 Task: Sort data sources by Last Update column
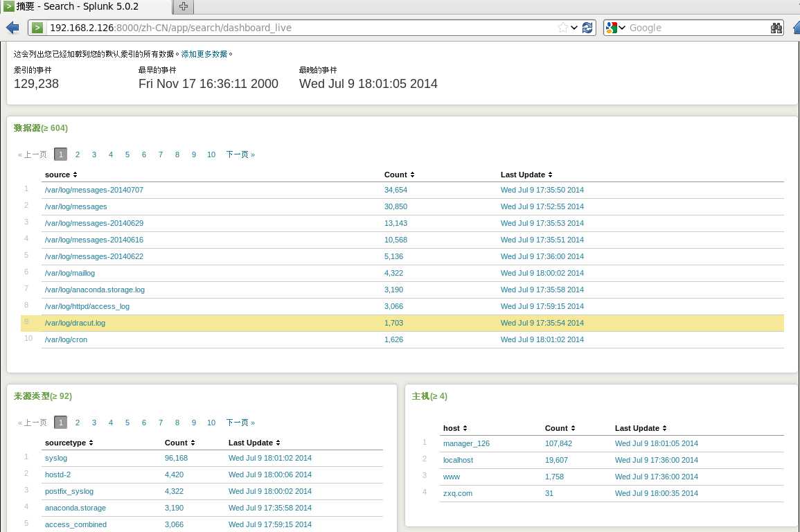[x=526, y=175]
